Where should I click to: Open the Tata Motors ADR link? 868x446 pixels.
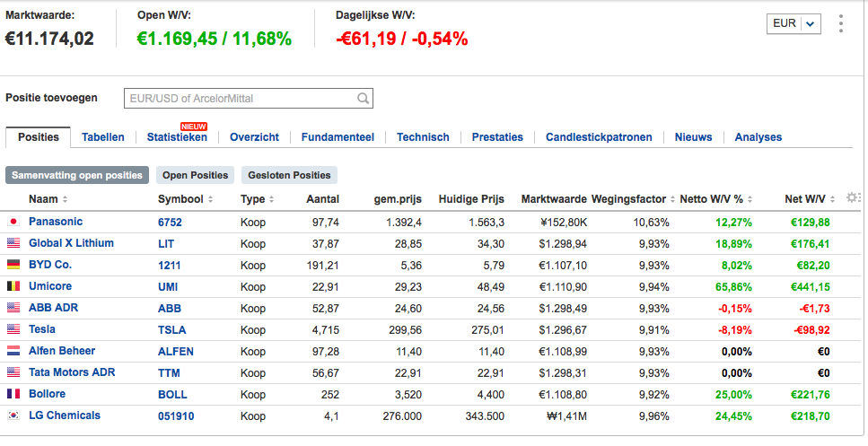72,372
